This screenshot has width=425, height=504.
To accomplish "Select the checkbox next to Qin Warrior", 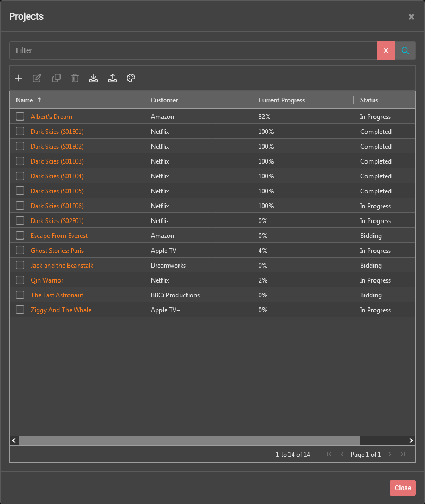I will [20, 280].
